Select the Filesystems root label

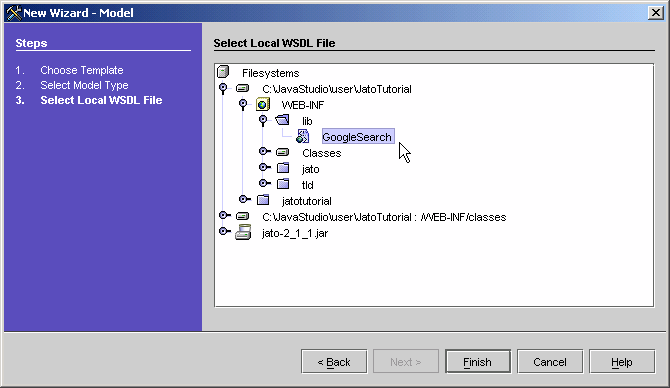click(x=270, y=73)
